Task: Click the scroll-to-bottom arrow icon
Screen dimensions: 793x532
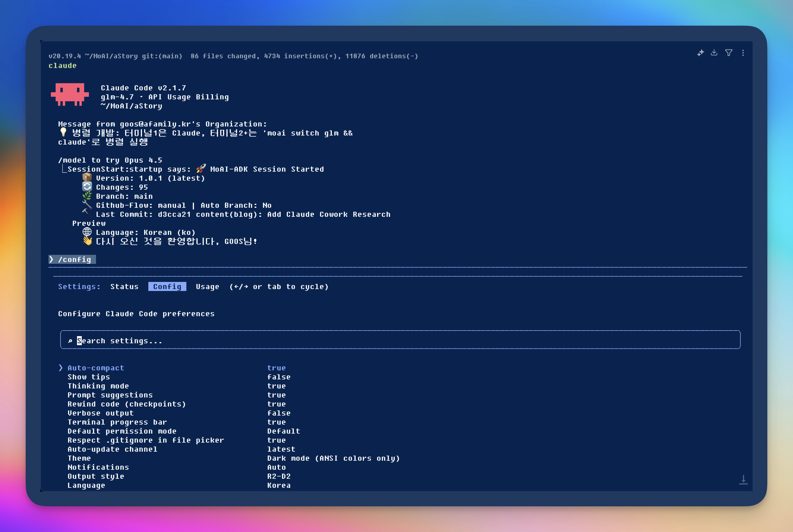Action: point(743,479)
